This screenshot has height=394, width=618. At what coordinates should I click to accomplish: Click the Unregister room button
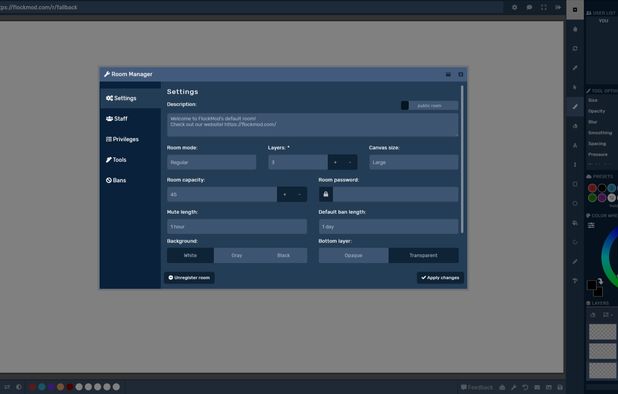(x=190, y=278)
